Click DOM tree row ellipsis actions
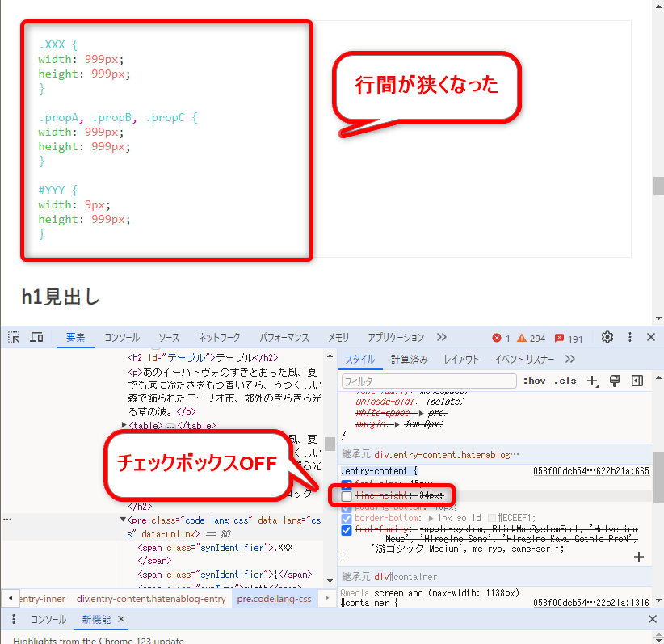 tap(7, 520)
